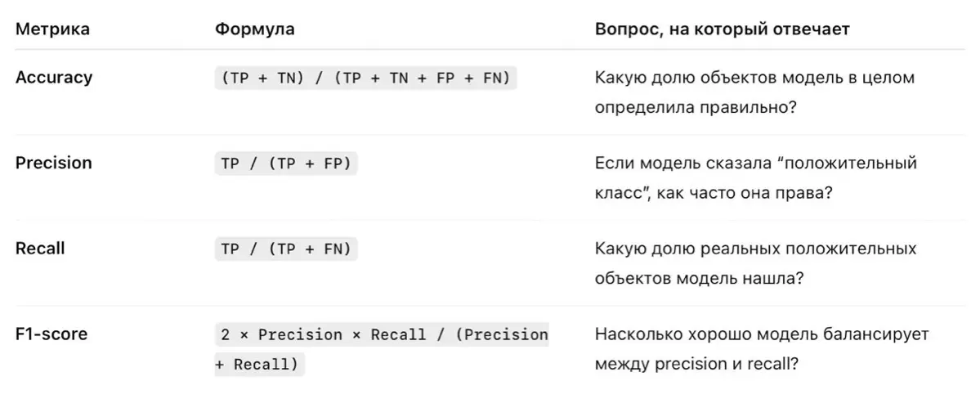This screenshot has height=408, width=980.
Task: Click the text "Насколько хорошо модель балансирует"
Action: tap(763, 334)
